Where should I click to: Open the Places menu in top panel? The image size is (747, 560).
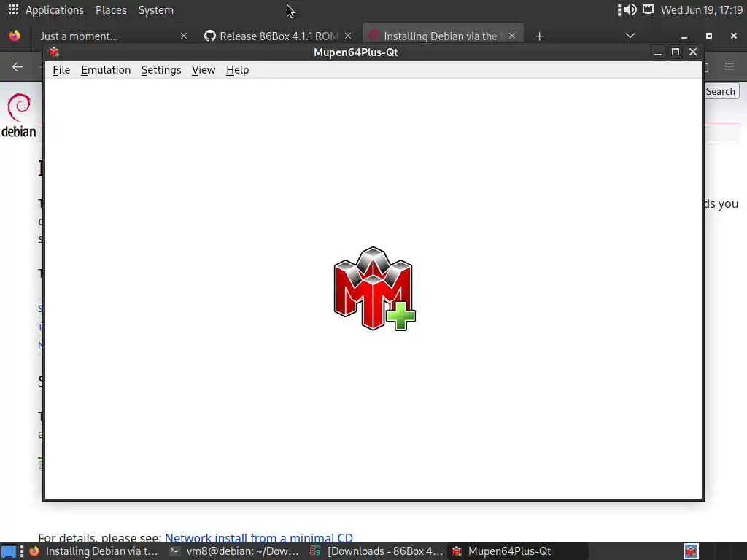click(111, 10)
